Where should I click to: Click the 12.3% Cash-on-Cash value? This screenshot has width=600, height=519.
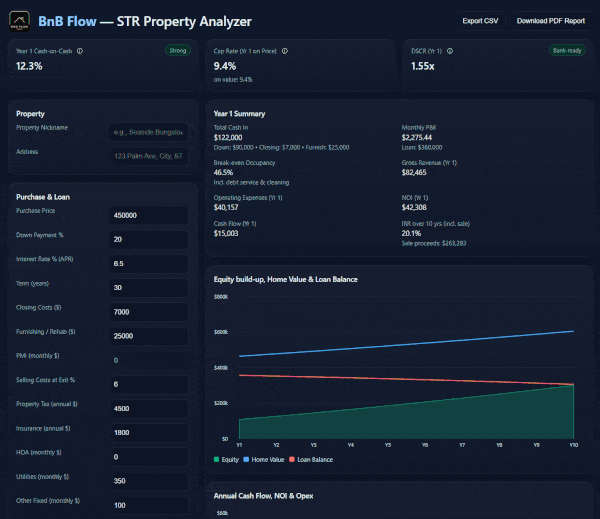coord(29,66)
